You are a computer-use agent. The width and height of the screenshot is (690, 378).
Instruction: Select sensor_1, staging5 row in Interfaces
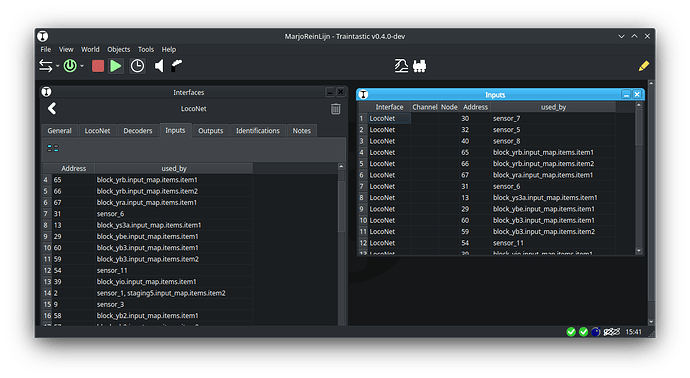point(174,293)
